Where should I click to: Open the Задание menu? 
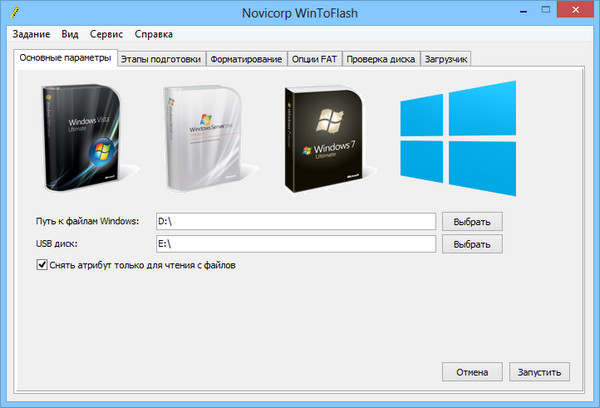coord(31,34)
